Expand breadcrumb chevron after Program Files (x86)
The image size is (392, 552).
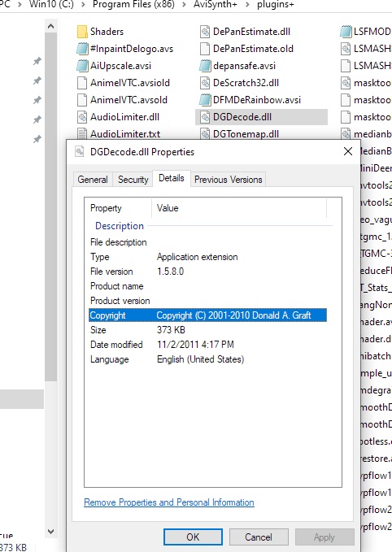click(184, 5)
